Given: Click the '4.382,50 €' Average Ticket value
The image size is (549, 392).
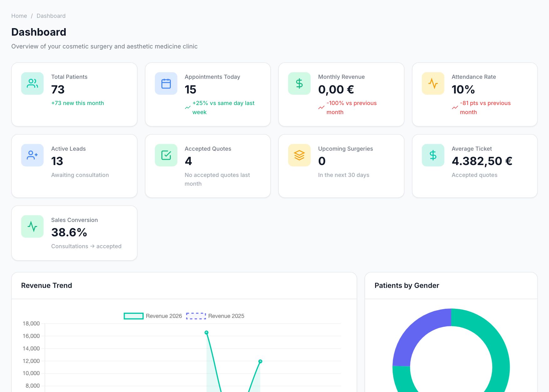Looking at the screenshot, I should coord(482,161).
